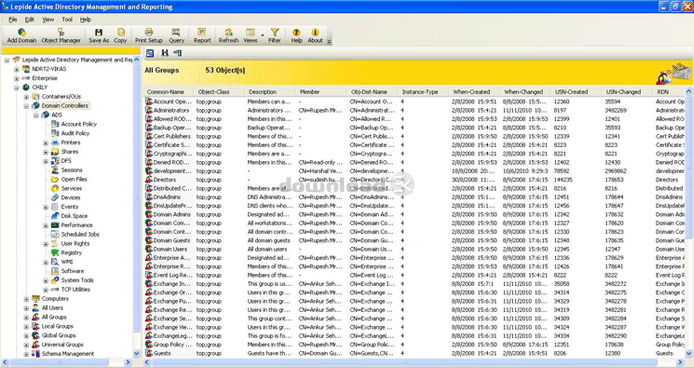The height and width of the screenshot is (368, 694).
Task: Select the Domain Admins group row
Action: 416,214
